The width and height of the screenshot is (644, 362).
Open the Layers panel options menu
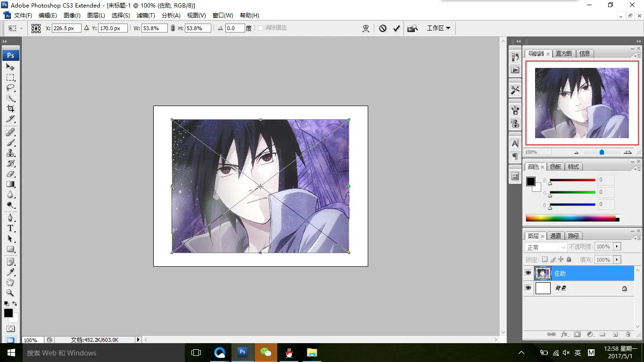637,238
